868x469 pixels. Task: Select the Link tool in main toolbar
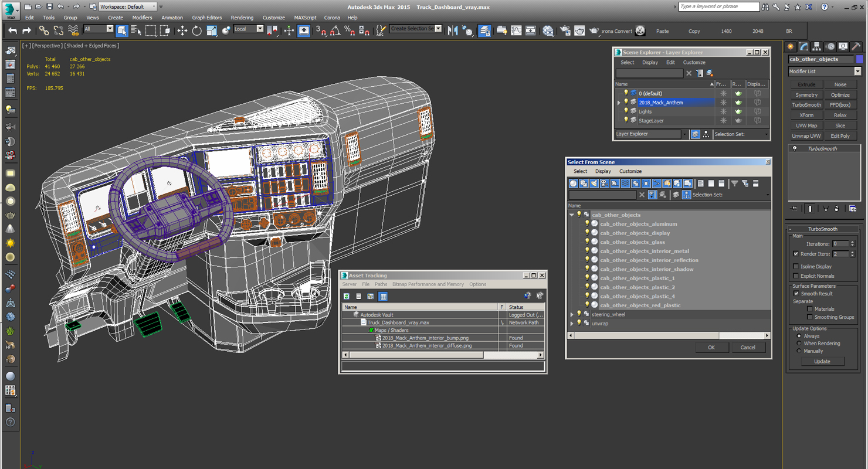[x=44, y=30]
